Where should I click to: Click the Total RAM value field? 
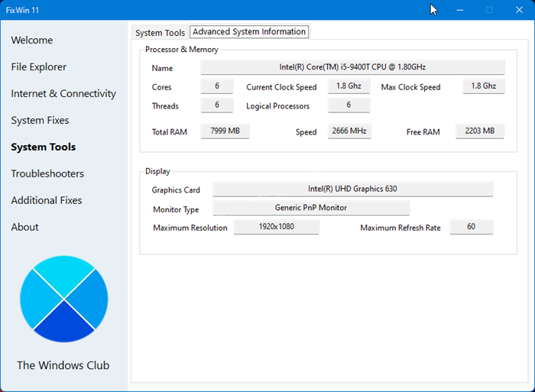coord(225,131)
